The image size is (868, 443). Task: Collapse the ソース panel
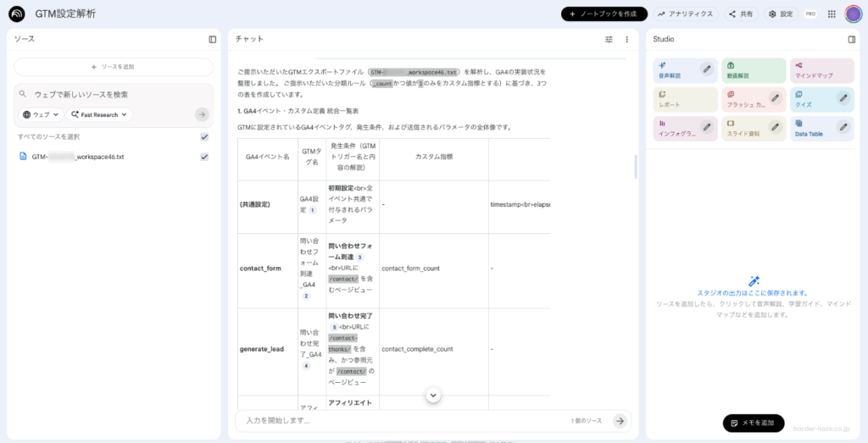tap(213, 39)
